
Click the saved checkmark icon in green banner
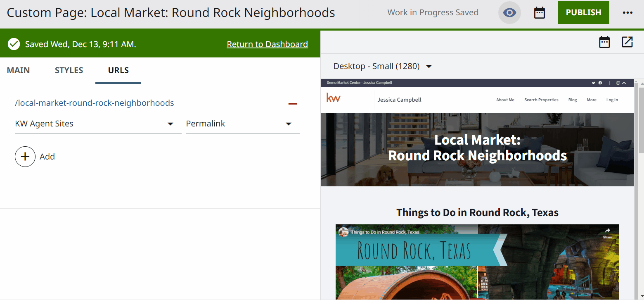(x=14, y=44)
